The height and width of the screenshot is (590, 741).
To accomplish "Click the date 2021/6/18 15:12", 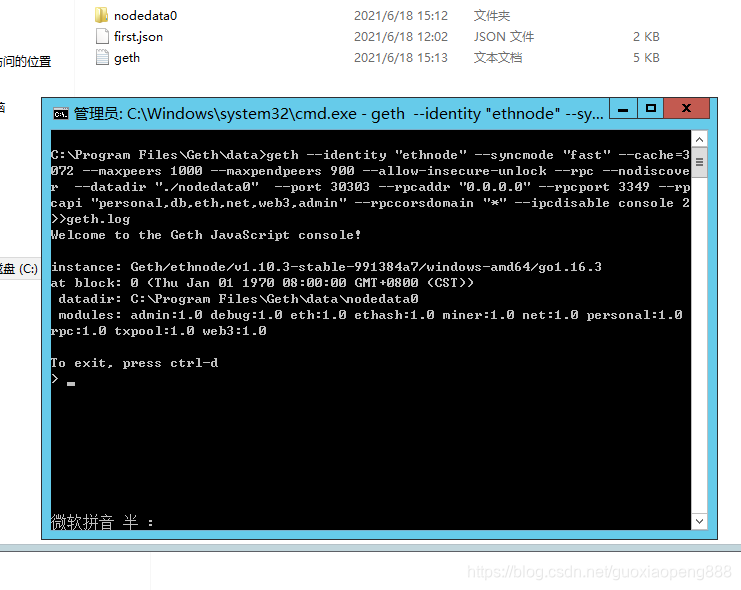I will click(401, 16).
